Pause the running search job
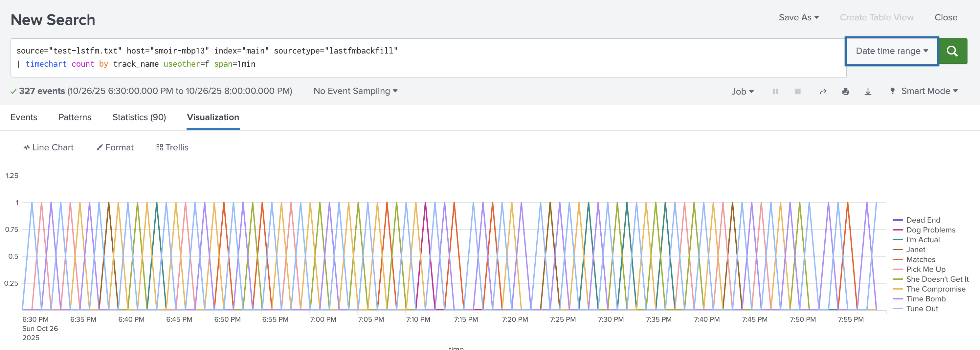980x350 pixels. [775, 91]
